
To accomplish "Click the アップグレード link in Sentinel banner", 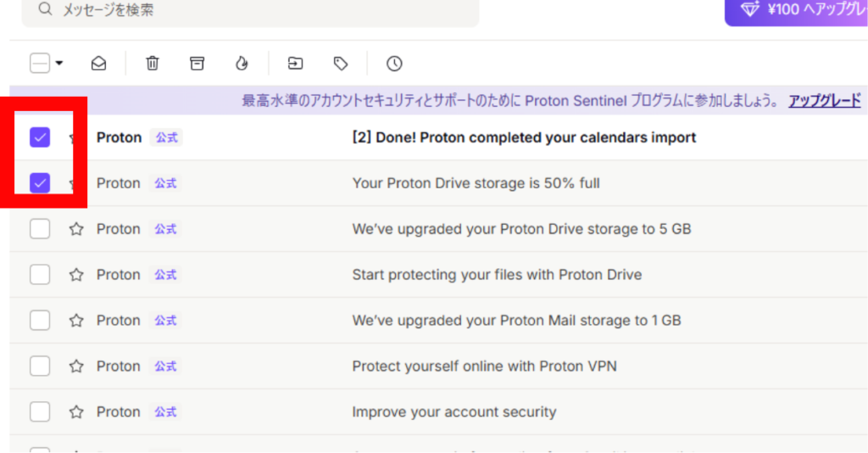I will tap(824, 101).
